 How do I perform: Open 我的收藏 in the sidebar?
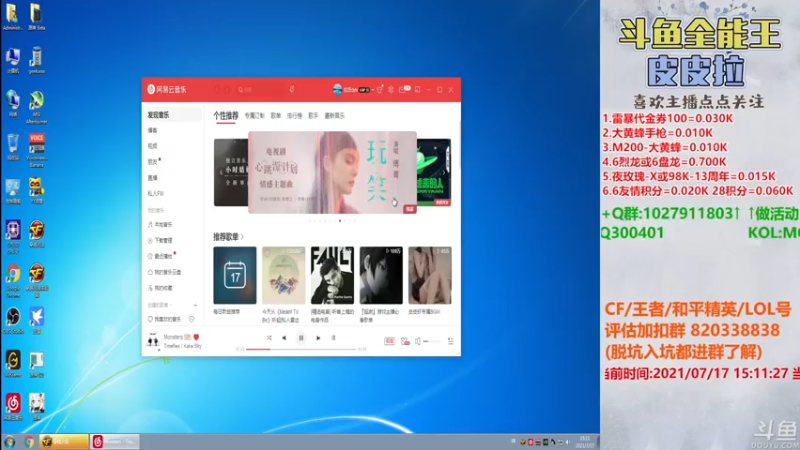[160, 288]
